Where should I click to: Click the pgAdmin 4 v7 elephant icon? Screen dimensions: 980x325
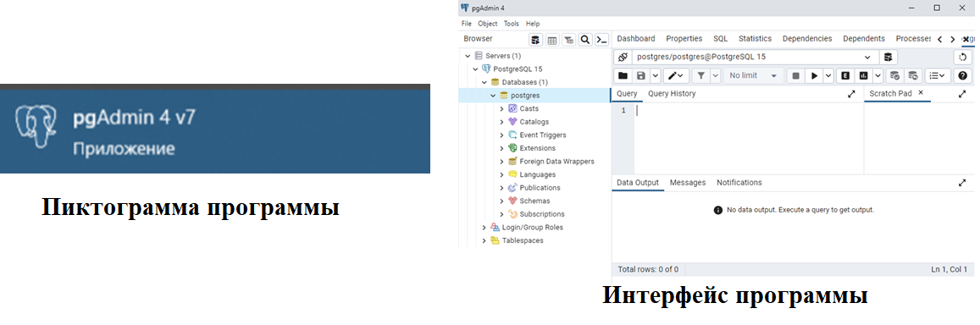tap(35, 125)
